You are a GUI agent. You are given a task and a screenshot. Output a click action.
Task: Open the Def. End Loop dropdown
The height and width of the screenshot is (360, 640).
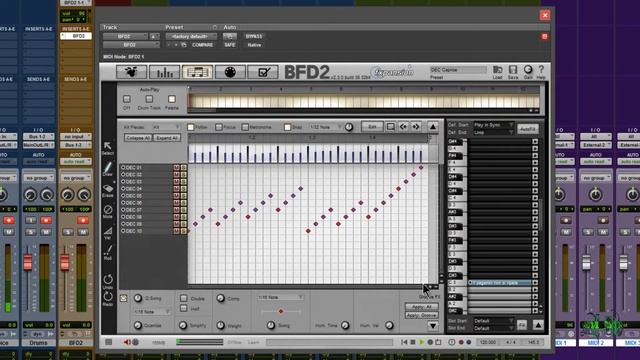[x=493, y=132]
